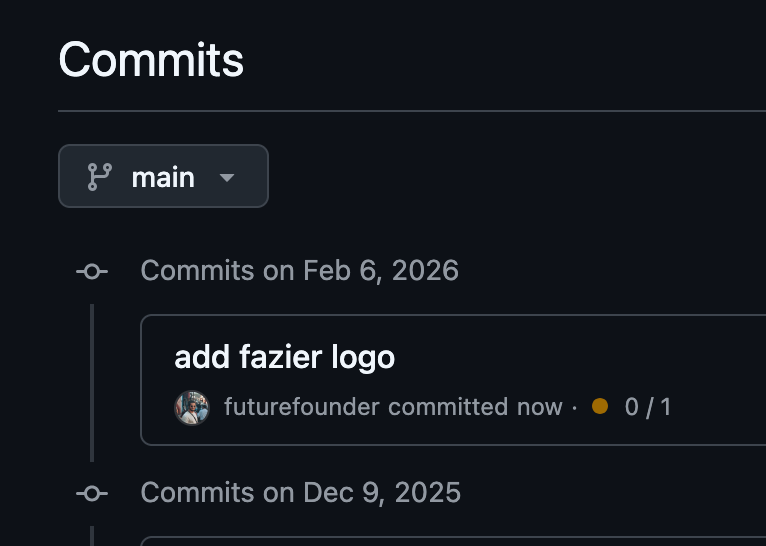Open the "0 / 1" checks summary
This screenshot has height=546, width=766.
tap(648, 407)
